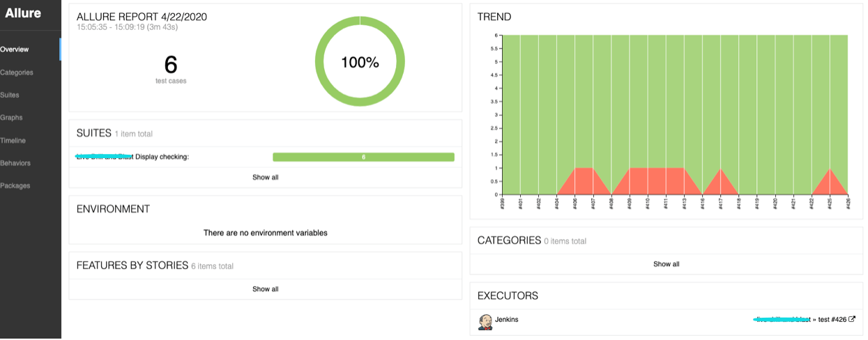Click Show all under Suites

tap(265, 178)
